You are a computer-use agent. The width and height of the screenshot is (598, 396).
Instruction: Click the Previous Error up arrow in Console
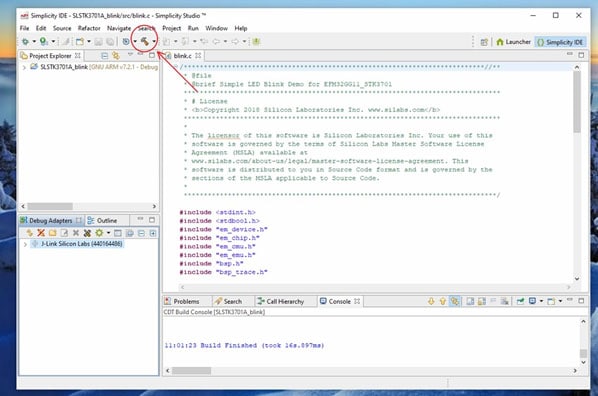coord(442,301)
